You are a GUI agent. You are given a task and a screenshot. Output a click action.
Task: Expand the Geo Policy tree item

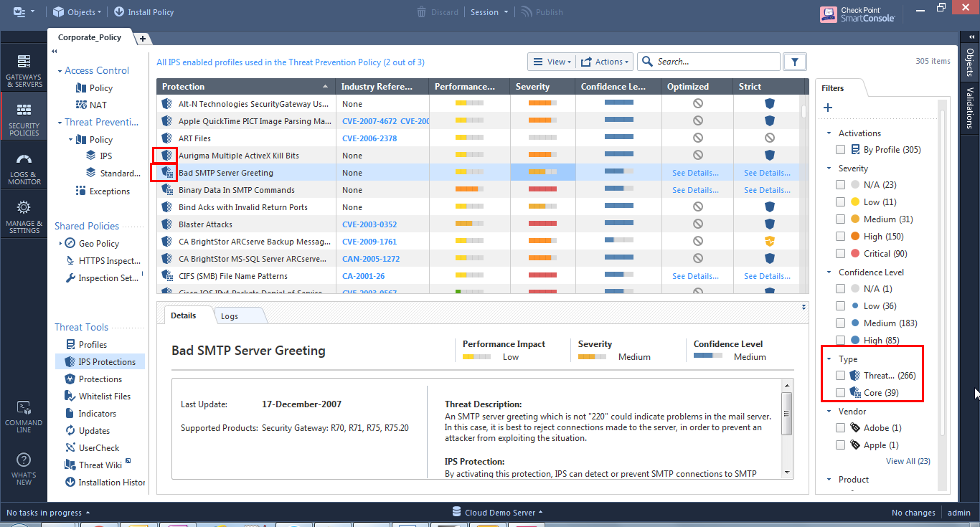click(x=60, y=244)
